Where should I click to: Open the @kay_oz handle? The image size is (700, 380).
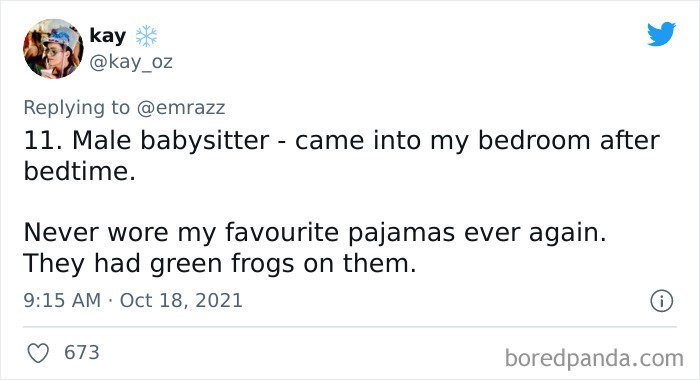coord(131,62)
